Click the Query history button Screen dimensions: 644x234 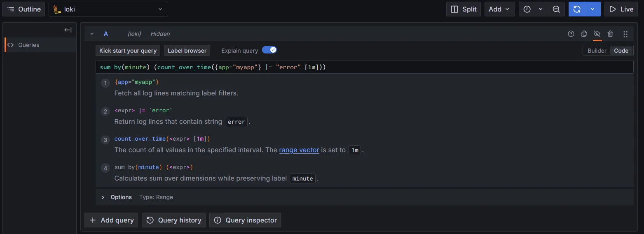pos(174,220)
